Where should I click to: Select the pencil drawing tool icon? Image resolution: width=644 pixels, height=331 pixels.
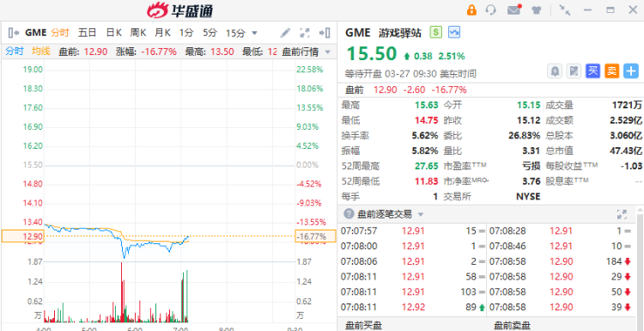[x=285, y=33]
